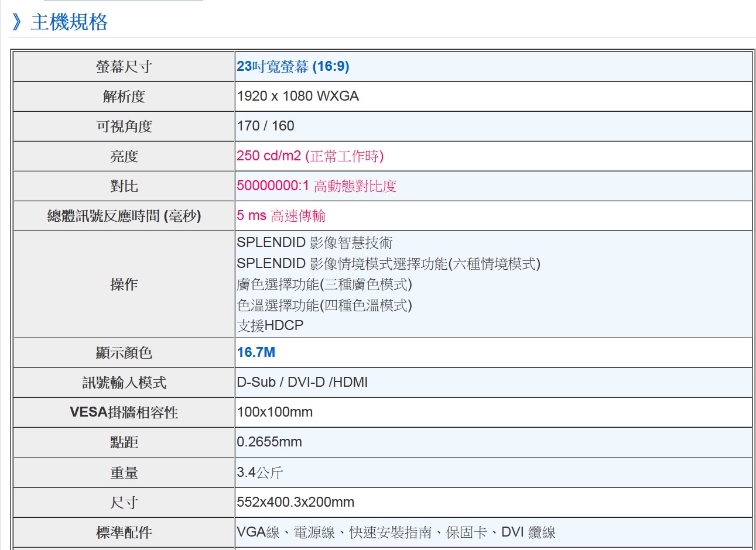This screenshot has height=550, width=756.
Task: Click the red 5 ms 高速傳輸 text
Action: (281, 216)
